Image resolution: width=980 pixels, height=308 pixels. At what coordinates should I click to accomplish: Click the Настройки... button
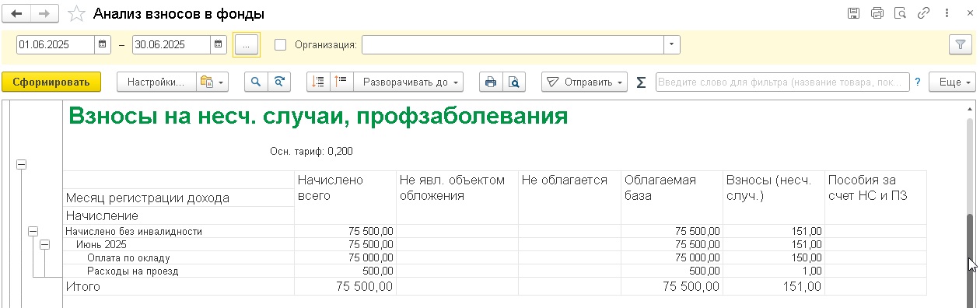coord(156,82)
